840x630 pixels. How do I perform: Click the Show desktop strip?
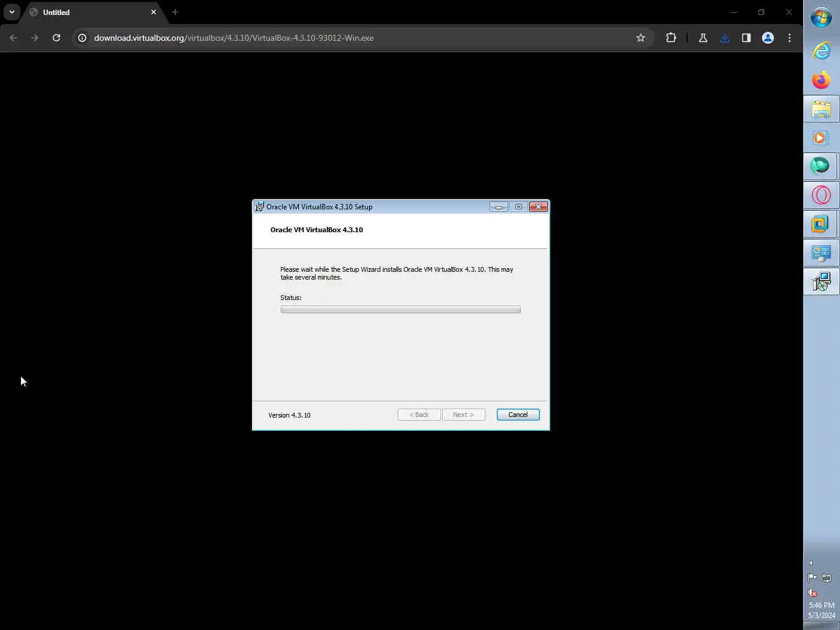tap(821, 626)
